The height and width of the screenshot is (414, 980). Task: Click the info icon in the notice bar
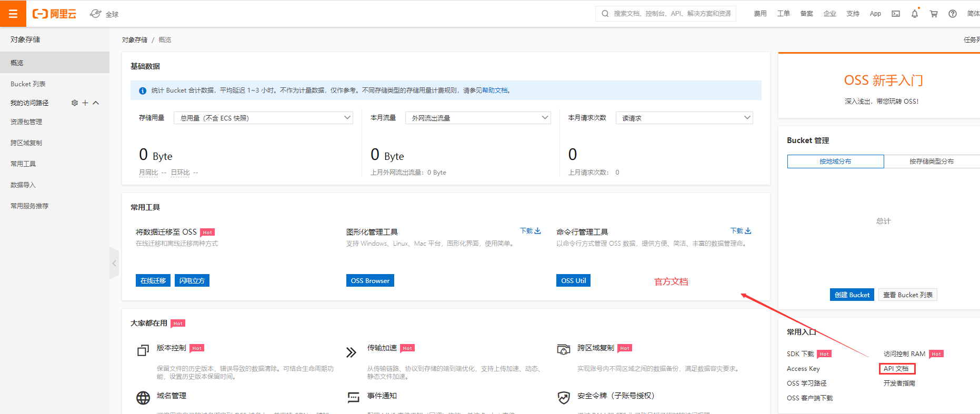click(x=143, y=90)
